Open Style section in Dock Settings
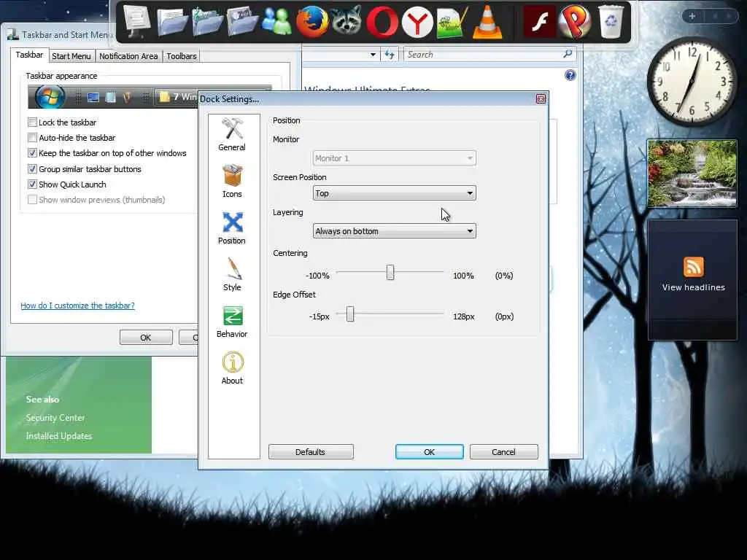 click(x=232, y=274)
